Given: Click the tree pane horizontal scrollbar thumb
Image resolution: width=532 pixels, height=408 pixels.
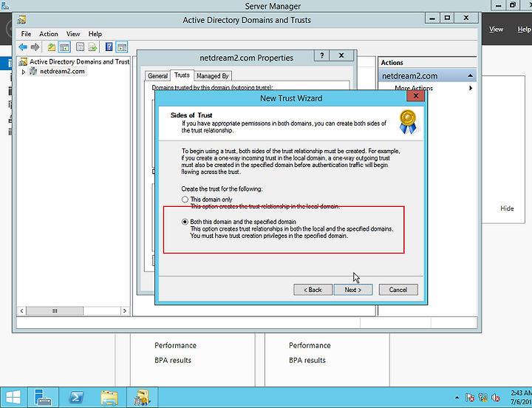Looking at the screenshot, I should 55,310.
